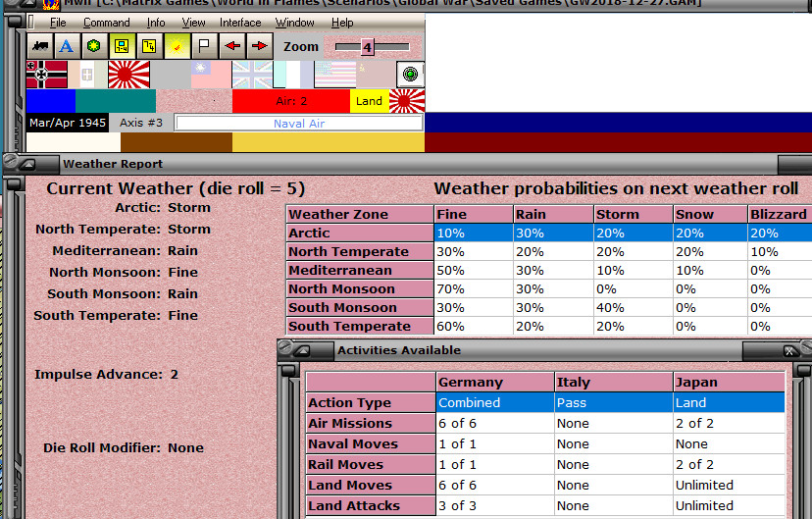Select the faded Italian flag

coord(87,74)
